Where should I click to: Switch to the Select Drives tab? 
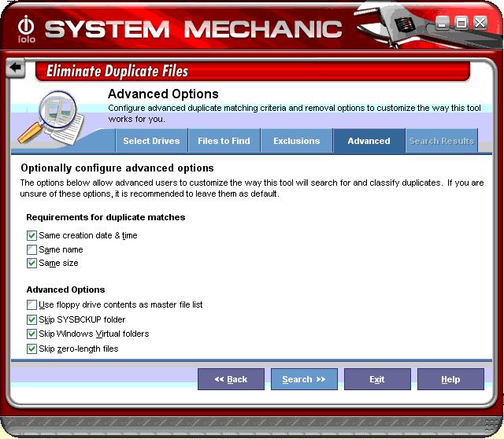(x=151, y=141)
